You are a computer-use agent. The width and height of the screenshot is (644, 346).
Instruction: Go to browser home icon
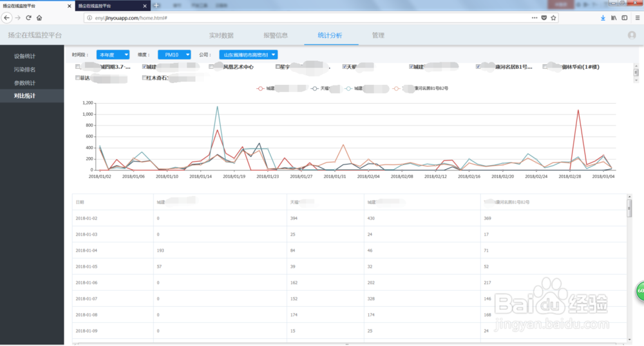[39, 17]
